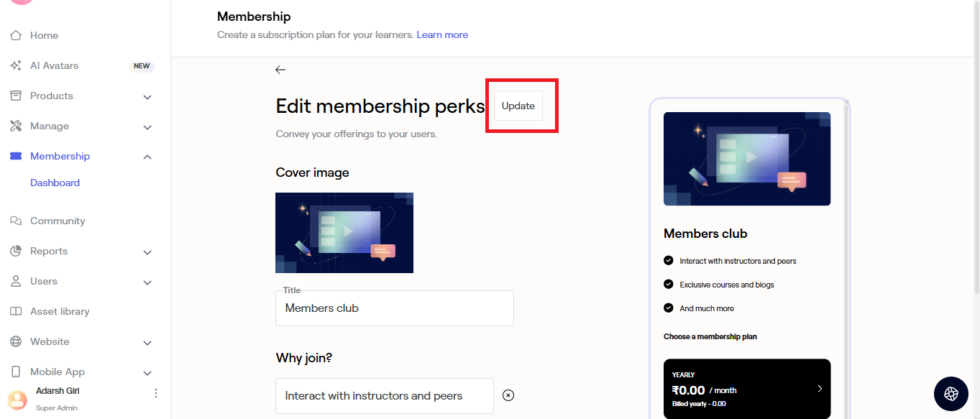Remove the 'Interact with instructors' perk
Image resolution: width=980 pixels, height=419 pixels.
point(508,395)
